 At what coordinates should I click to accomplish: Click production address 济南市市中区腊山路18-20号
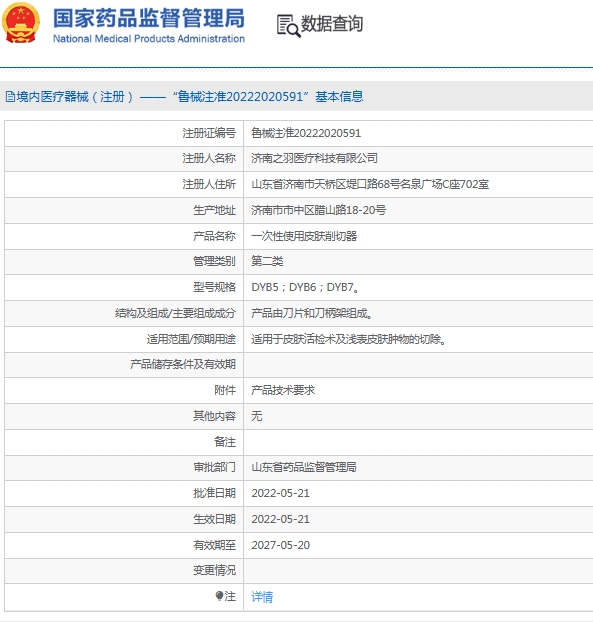319,210
